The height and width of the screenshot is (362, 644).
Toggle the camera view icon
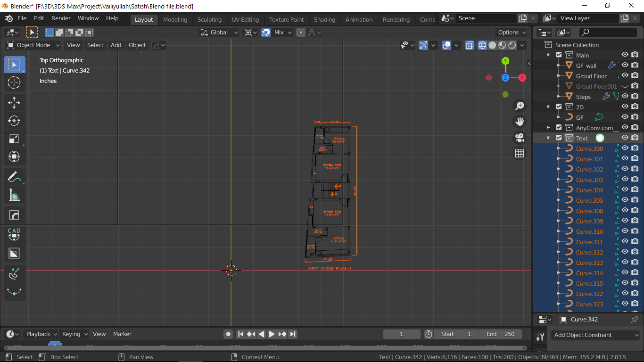(520, 138)
